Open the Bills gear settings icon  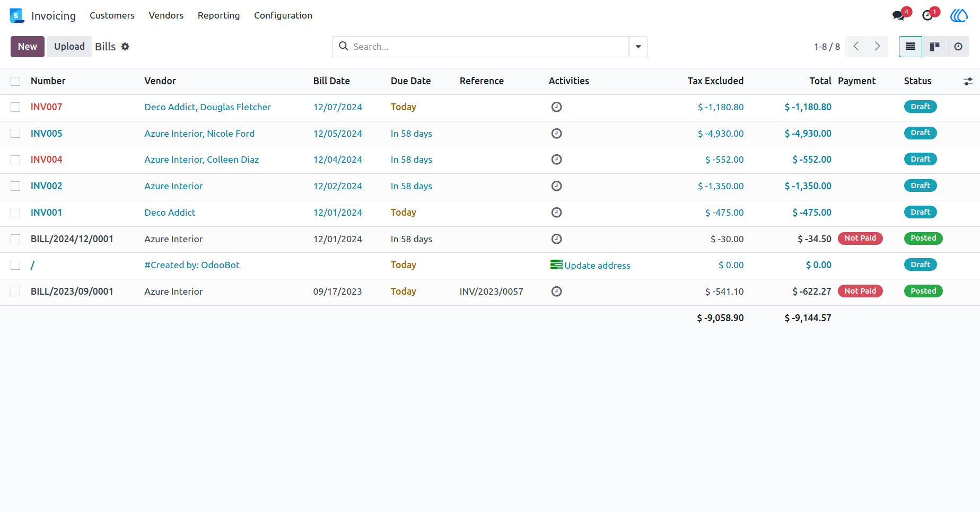[125, 47]
